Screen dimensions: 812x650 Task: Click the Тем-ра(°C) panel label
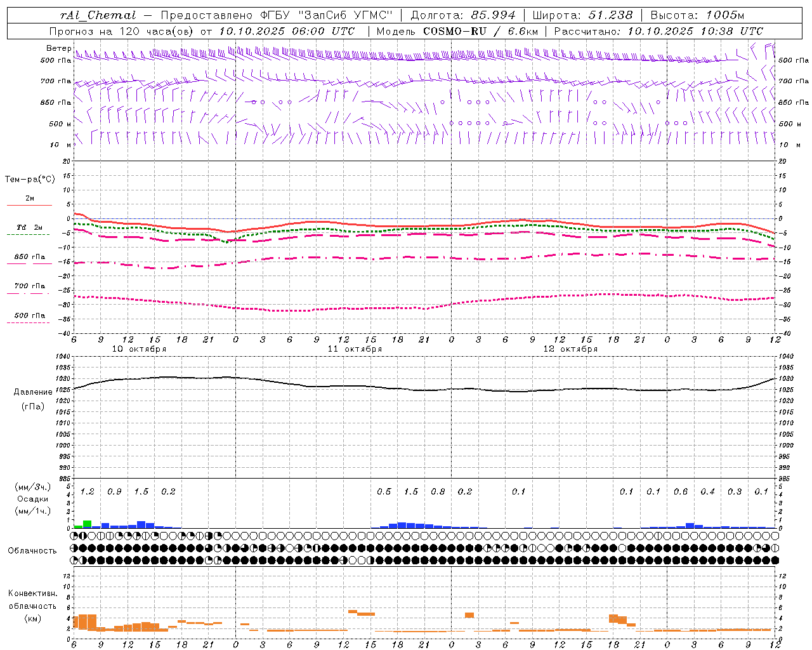(x=30, y=180)
